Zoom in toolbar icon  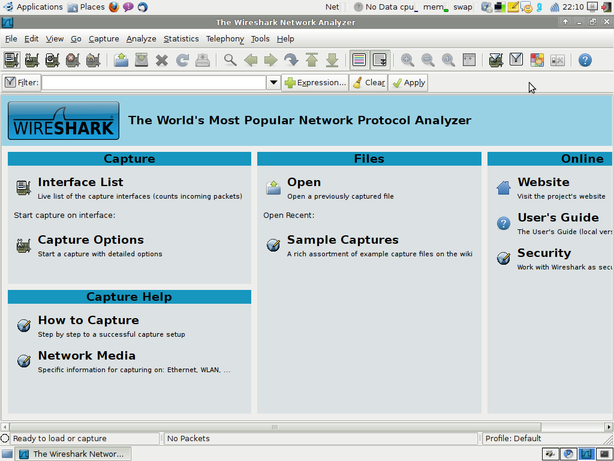coord(408,60)
